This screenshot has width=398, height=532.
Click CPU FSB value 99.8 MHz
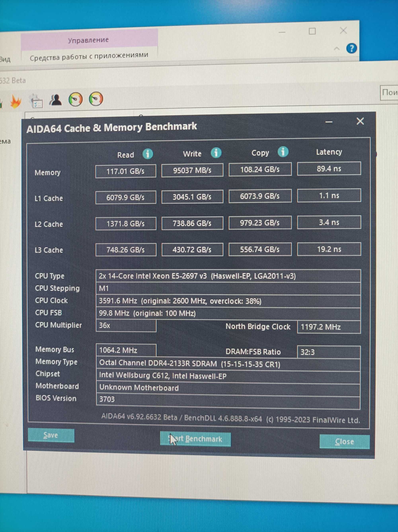click(228, 313)
